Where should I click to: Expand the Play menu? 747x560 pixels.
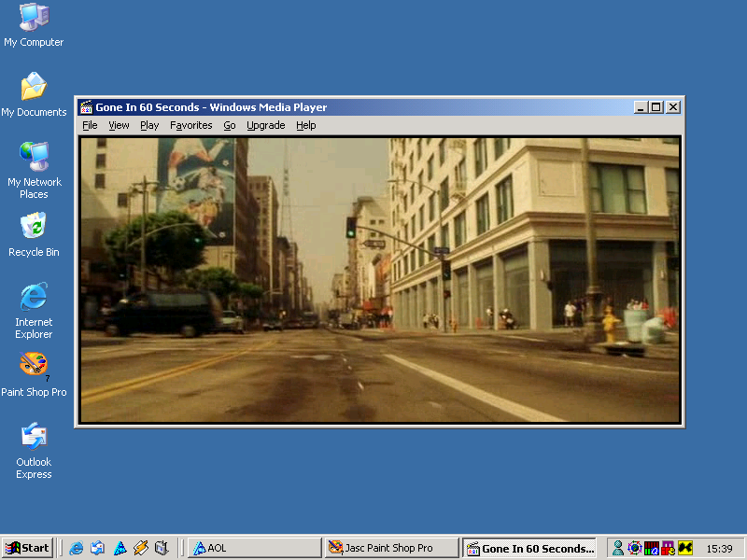149,125
